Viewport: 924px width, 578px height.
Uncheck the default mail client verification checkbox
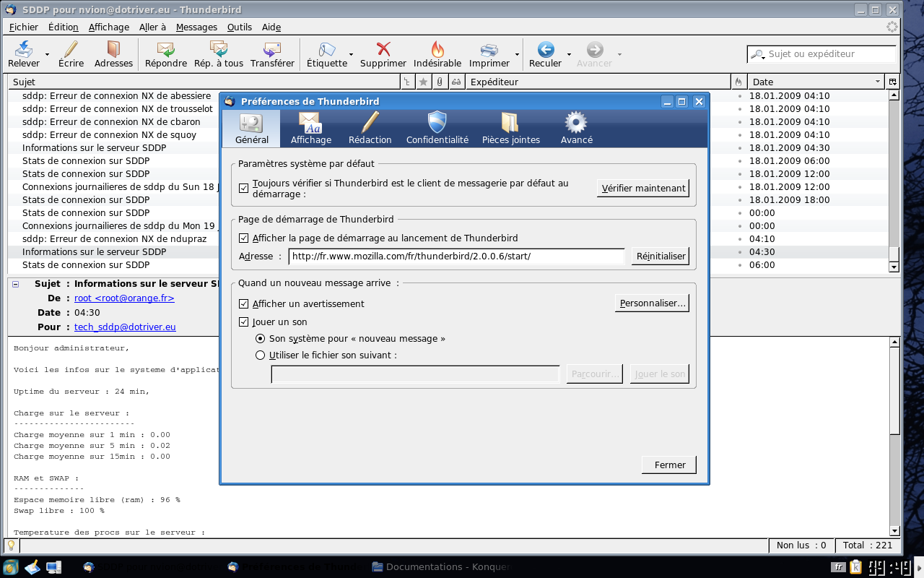243,189
